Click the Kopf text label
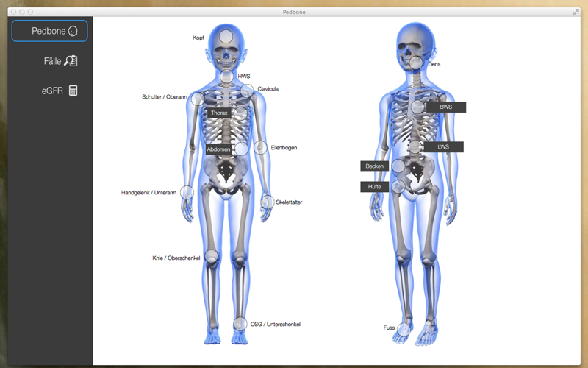Image resolution: width=588 pixels, height=368 pixels. (x=198, y=38)
